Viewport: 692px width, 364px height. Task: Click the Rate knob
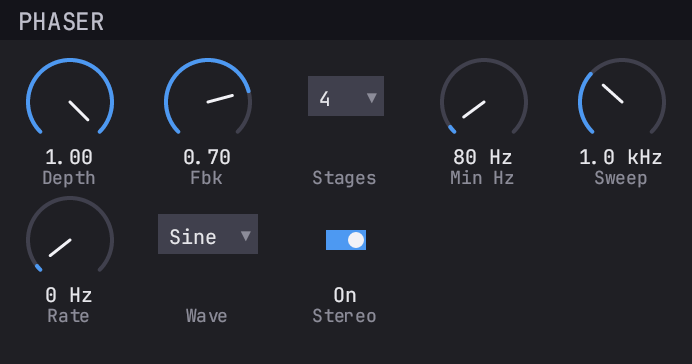[70, 240]
